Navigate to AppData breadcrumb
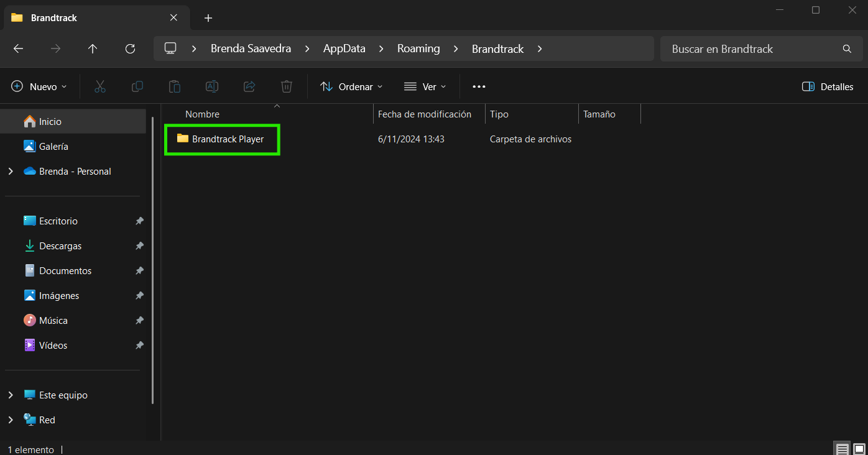The height and width of the screenshot is (455, 868). [344, 48]
